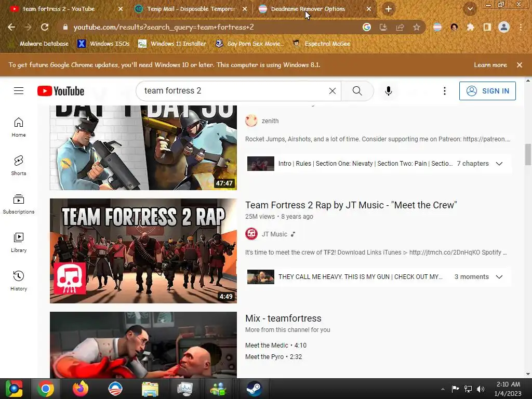This screenshot has width=532, height=399.
Task: Click the Meet the Pyro playlist entry
Action: [x=273, y=357]
